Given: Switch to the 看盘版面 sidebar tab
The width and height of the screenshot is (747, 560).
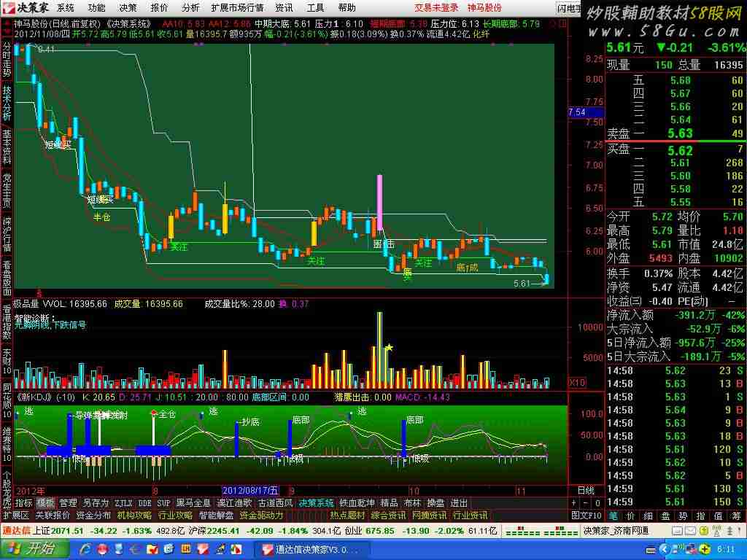Looking at the screenshot, I should tap(7, 279).
